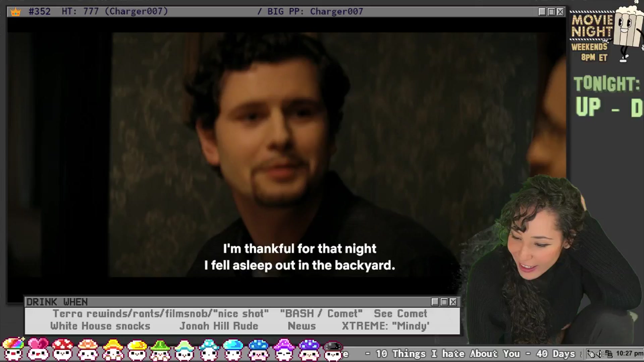This screenshot has width=644, height=362.
Task: Click the pink heart-shaped mushroom icon
Action: pos(38,349)
